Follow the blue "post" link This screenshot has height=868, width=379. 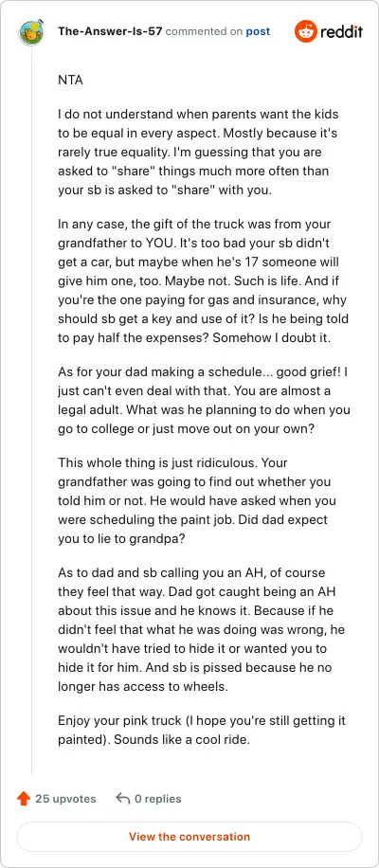259,31
